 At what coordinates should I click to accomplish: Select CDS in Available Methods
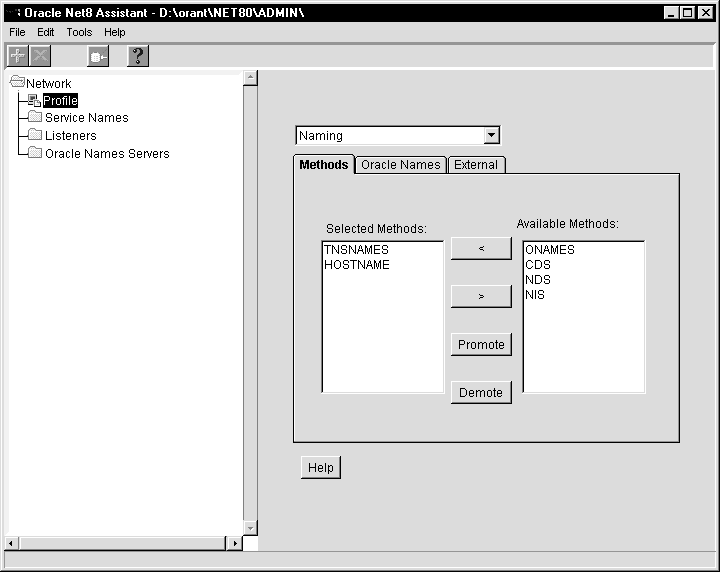[x=538, y=265]
